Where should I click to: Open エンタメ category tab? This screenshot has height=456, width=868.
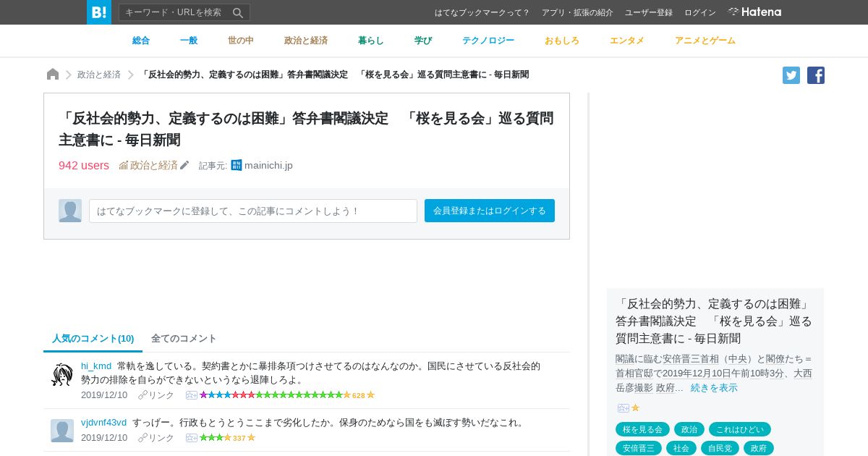point(627,41)
